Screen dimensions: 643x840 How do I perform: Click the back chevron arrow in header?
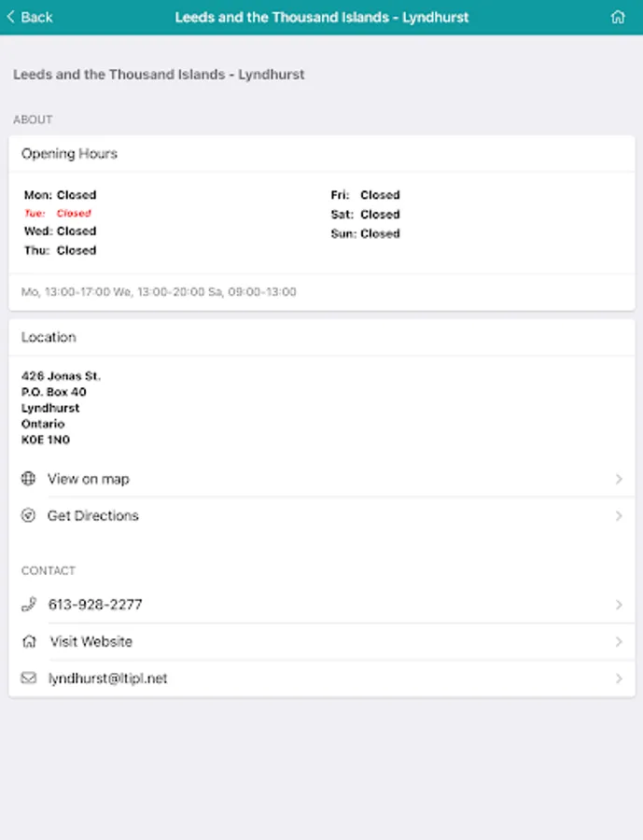coord(11,17)
